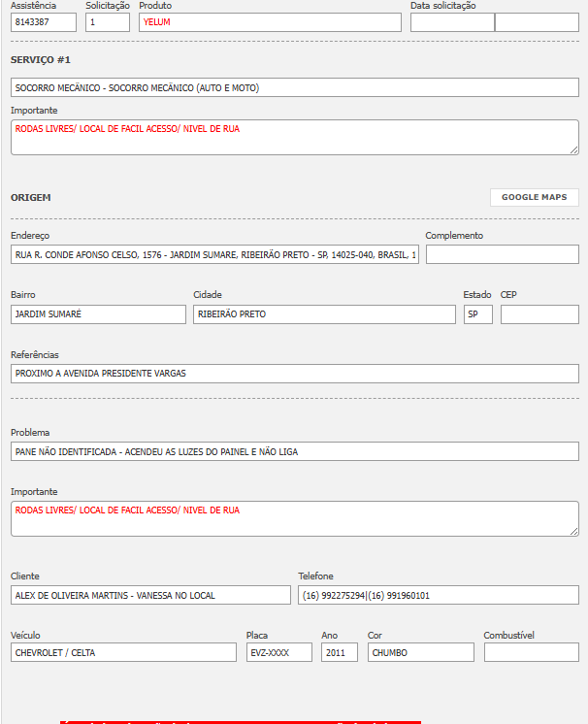Select the Bairro field with Jardim Sumaré
The height and width of the screenshot is (724, 588).
pos(98,314)
